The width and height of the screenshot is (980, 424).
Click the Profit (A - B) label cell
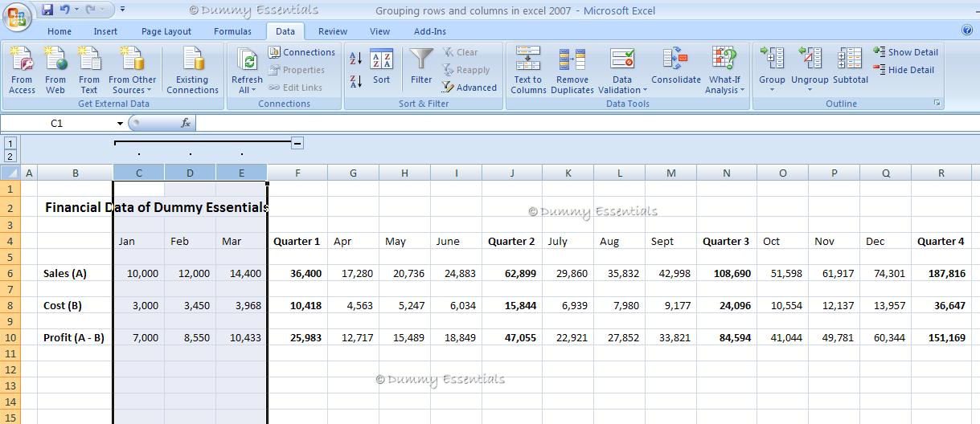(76, 337)
